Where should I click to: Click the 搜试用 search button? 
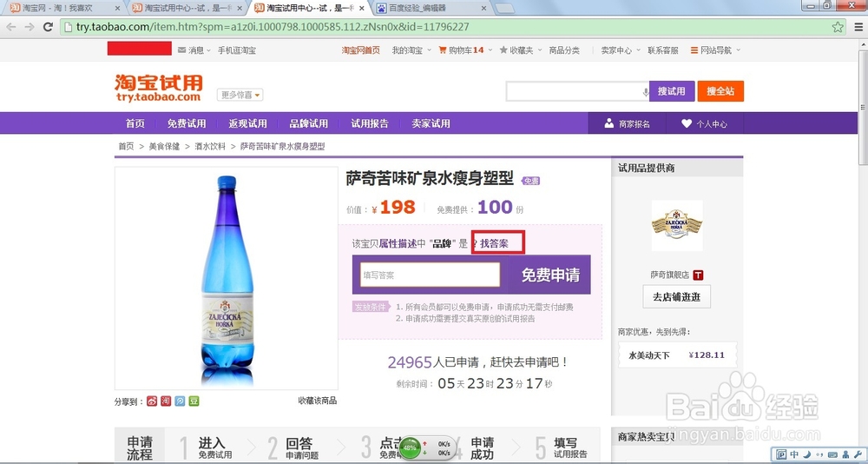(672, 91)
